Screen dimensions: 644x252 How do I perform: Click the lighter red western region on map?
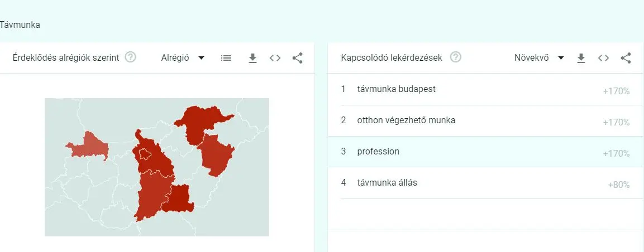(x=88, y=146)
